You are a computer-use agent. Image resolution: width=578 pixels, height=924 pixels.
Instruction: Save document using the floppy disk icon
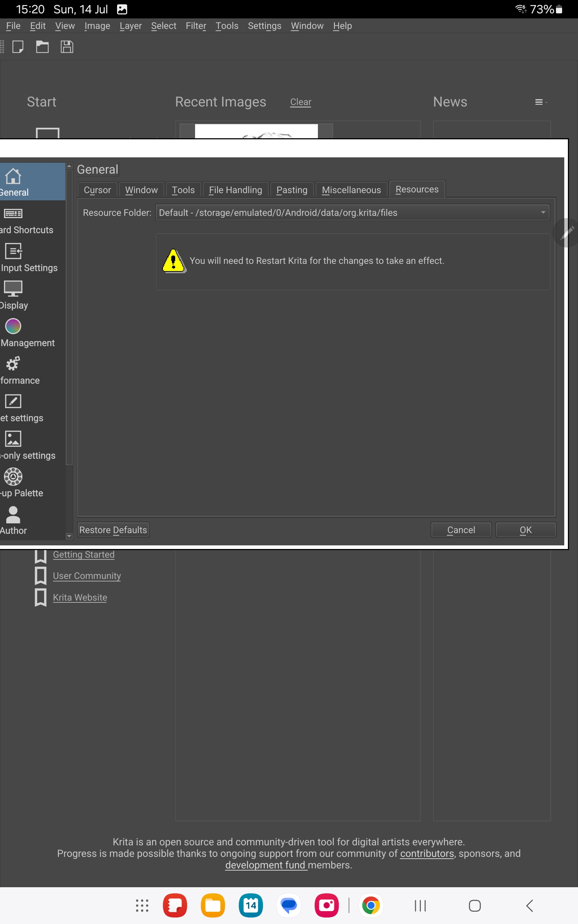pyautogui.click(x=67, y=47)
